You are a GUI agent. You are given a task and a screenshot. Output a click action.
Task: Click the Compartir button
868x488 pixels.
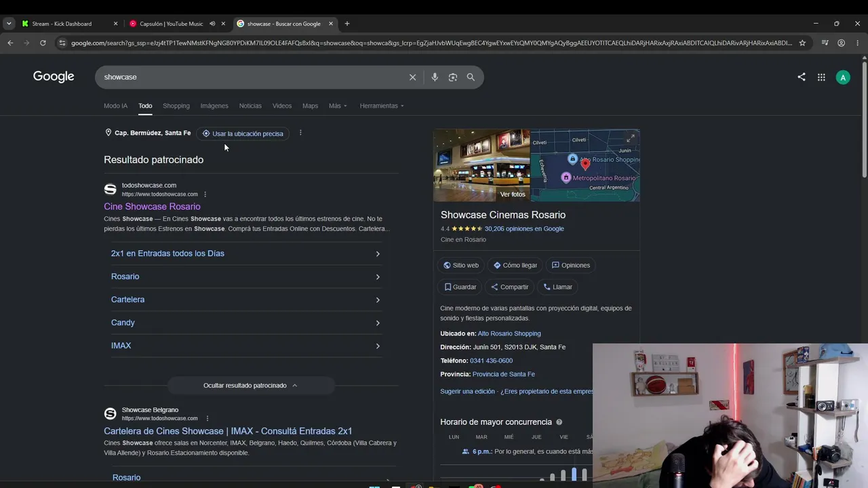(509, 287)
